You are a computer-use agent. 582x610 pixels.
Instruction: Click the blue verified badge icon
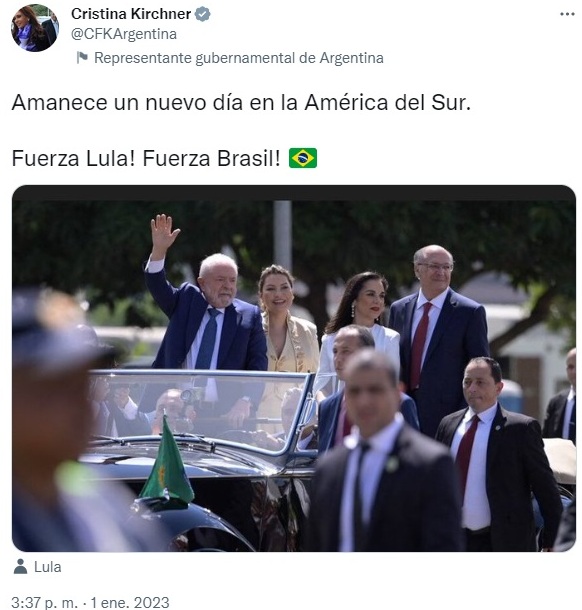point(202,14)
